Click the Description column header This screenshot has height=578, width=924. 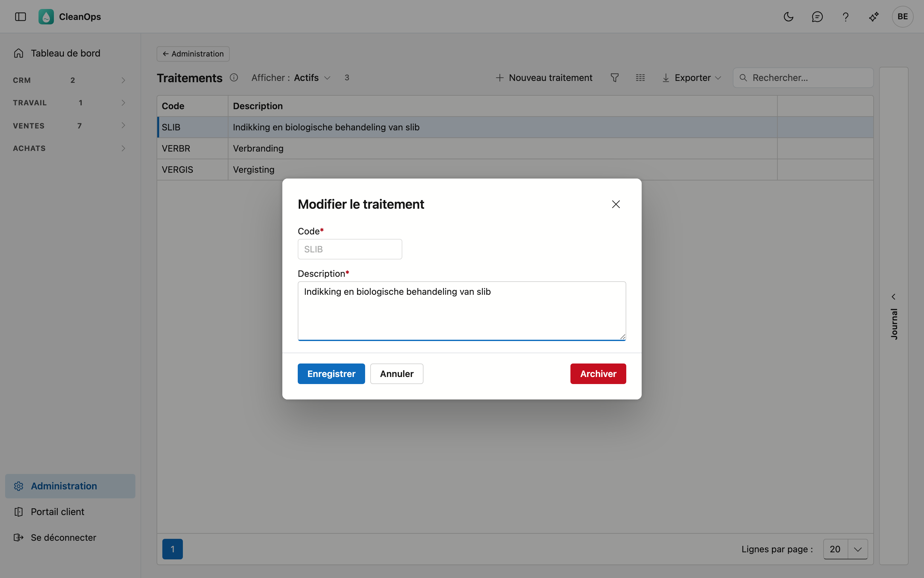pyautogui.click(x=502, y=106)
